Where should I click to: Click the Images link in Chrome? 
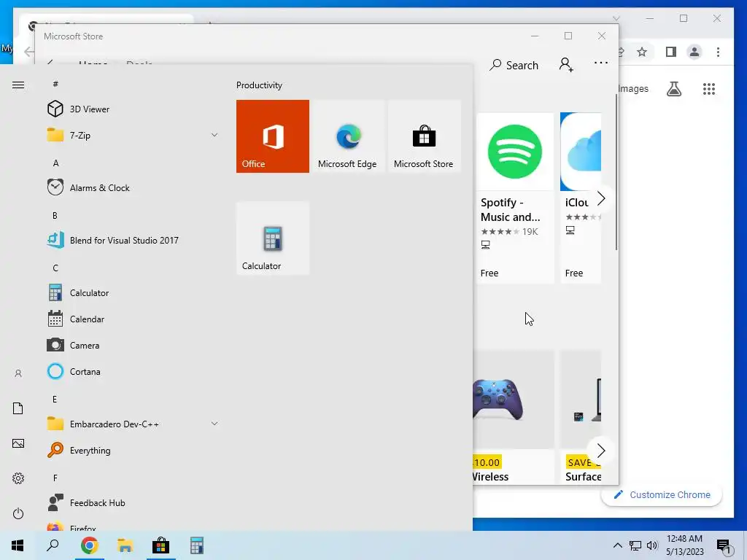pos(633,88)
